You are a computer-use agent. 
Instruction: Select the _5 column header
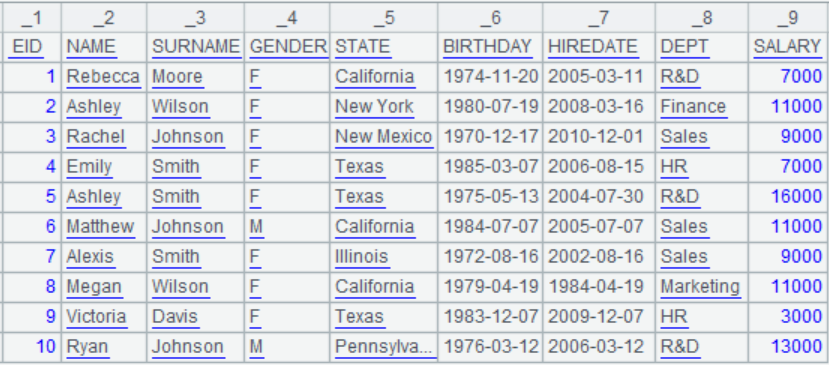(384, 18)
